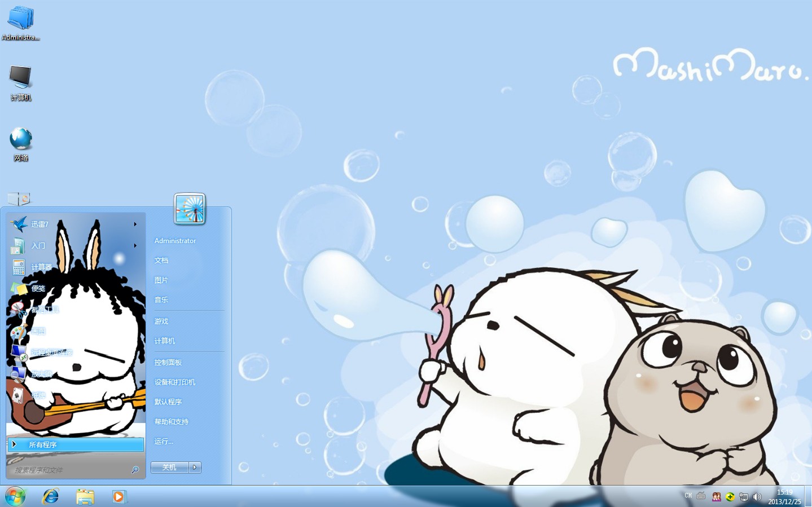This screenshot has width=812, height=507.
Task: Open 游戏 Games in Start menu
Action: (161, 321)
